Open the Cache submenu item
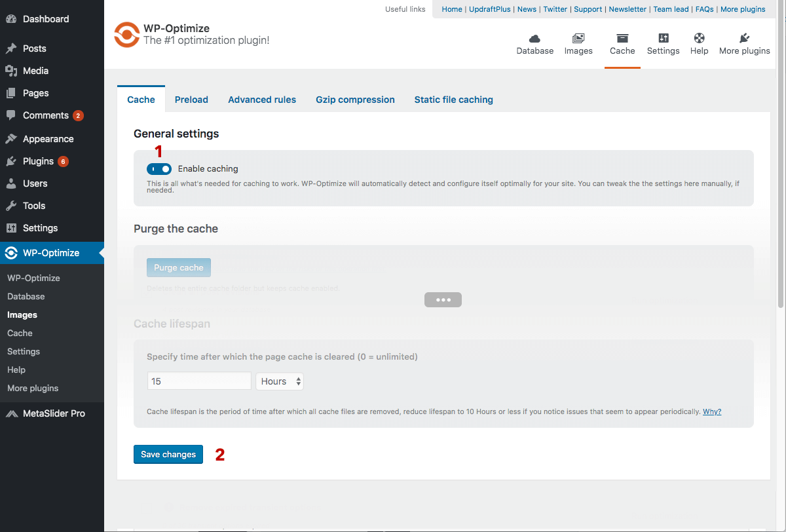786x532 pixels. [x=20, y=333]
